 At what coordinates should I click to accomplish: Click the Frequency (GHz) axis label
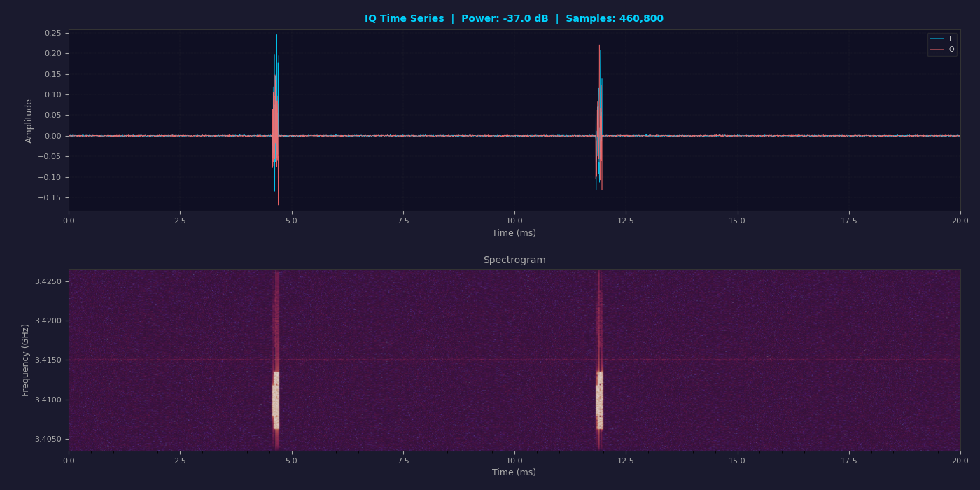click(26, 360)
